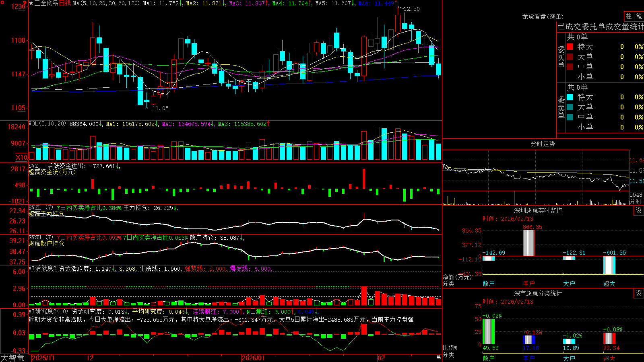644x362 pixels.
Task: Select 大户 category in 深圳超赢实时监控
Action: pyautogui.click(x=569, y=284)
